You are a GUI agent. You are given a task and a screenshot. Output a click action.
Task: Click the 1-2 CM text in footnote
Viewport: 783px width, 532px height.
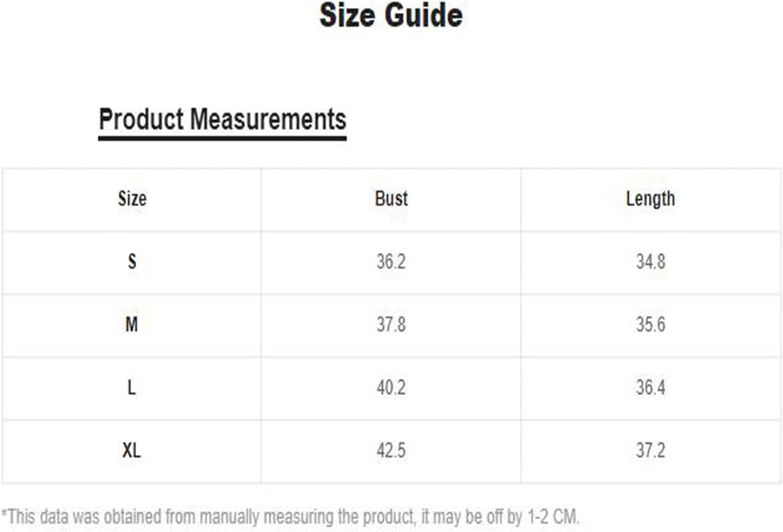point(553,516)
